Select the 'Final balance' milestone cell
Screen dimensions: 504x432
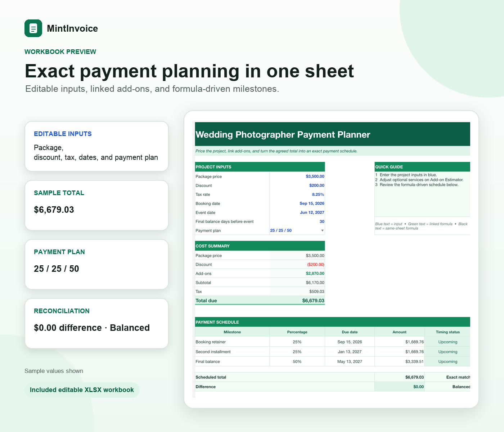[x=232, y=361]
